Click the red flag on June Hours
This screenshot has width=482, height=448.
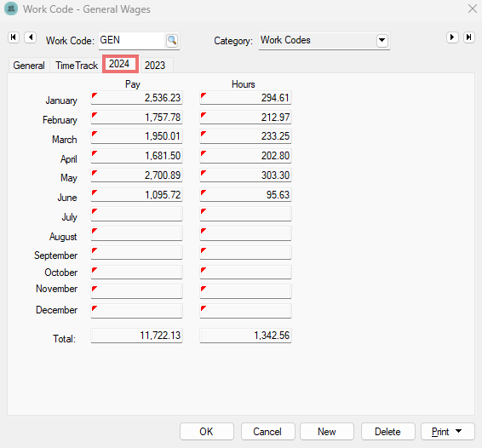pos(204,192)
